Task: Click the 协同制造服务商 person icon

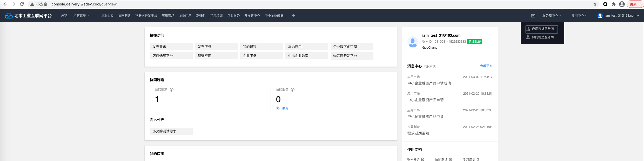Action: tap(528, 37)
